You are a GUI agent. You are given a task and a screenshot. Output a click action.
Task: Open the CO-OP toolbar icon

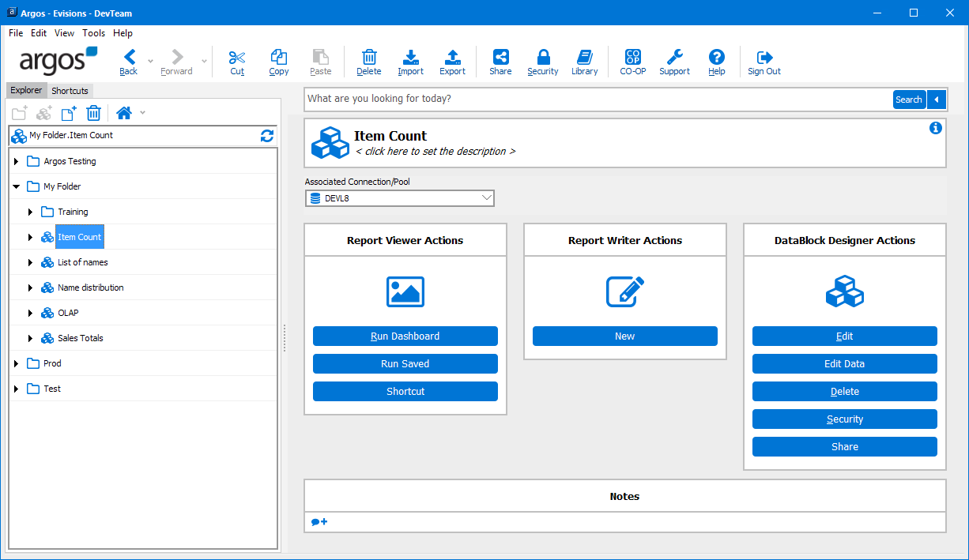click(632, 57)
